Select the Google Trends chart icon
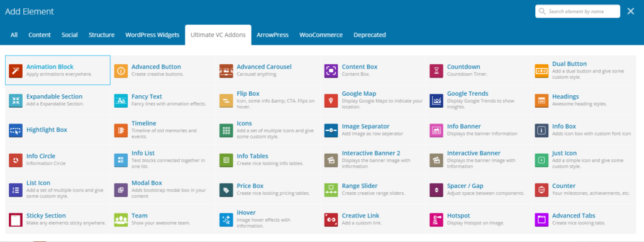The height and width of the screenshot is (242, 644). (436, 100)
